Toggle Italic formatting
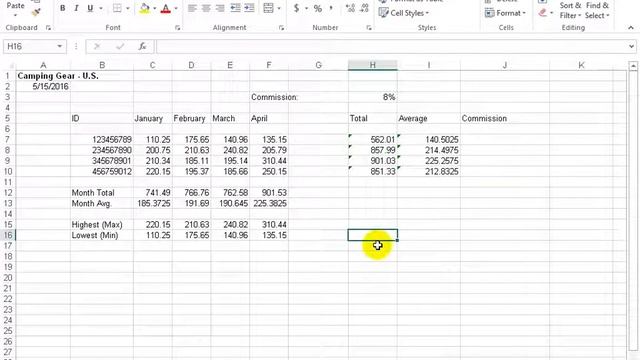The width and height of the screenshot is (640, 360). [x=76, y=8]
